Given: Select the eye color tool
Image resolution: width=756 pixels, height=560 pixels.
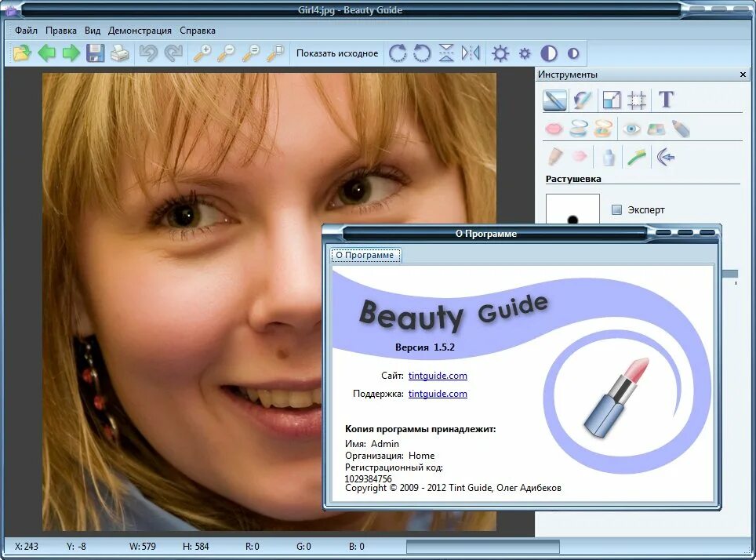Looking at the screenshot, I should (631, 129).
